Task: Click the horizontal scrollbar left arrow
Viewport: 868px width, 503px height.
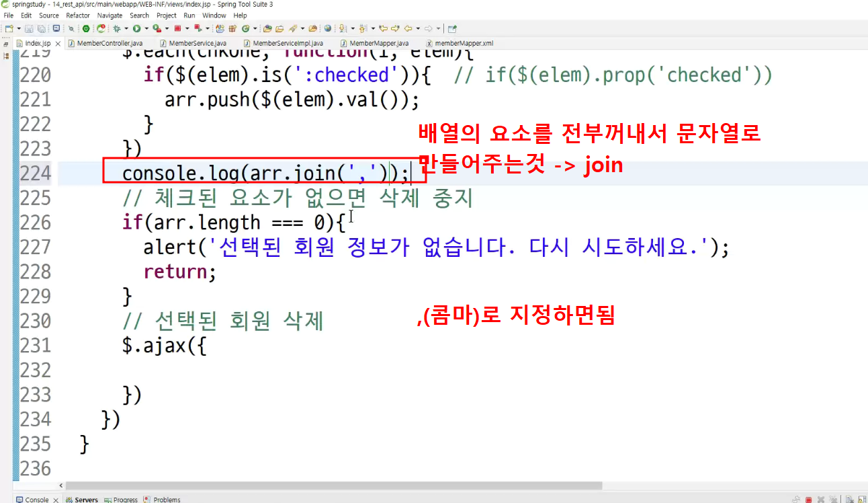Action: 61,486
